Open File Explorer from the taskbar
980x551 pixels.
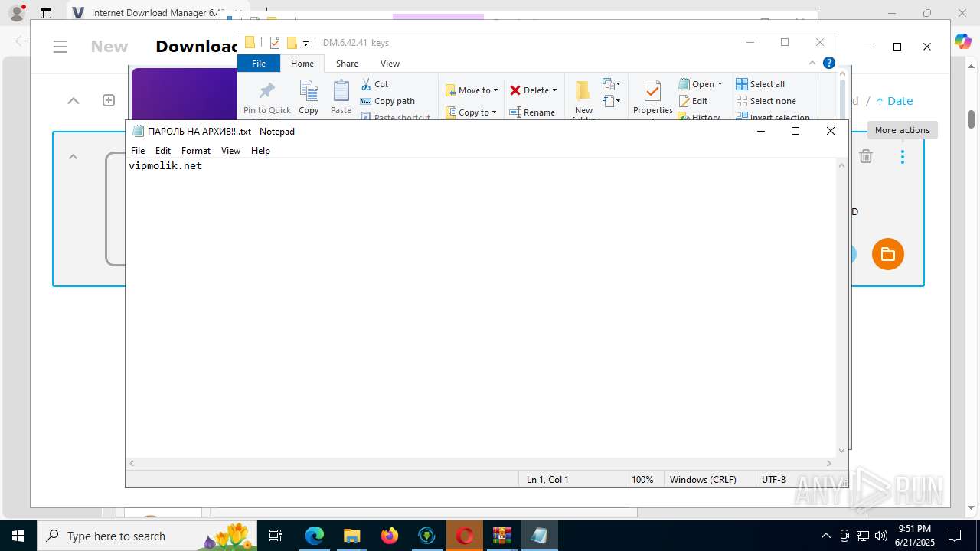pos(351,536)
